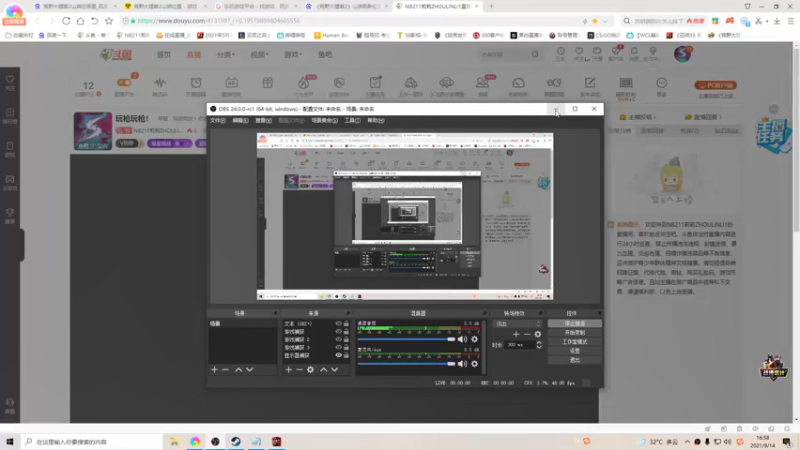Click 工作室模式 button in OBS
800x450 pixels.
[574, 342]
